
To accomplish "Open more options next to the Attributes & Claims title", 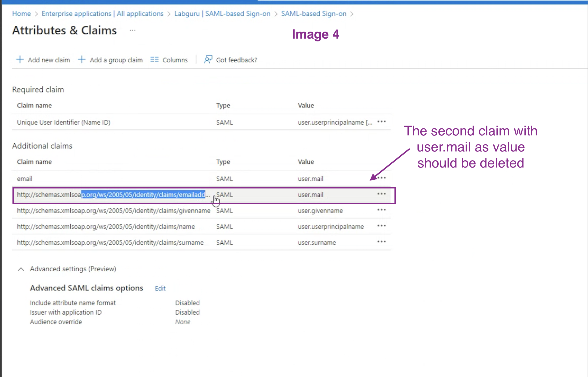I will (x=133, y=31).
